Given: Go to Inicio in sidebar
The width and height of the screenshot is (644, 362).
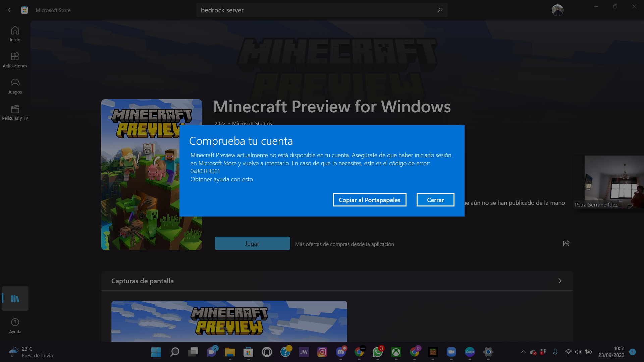Looking at the screenshot, I should tap(15, 34).
